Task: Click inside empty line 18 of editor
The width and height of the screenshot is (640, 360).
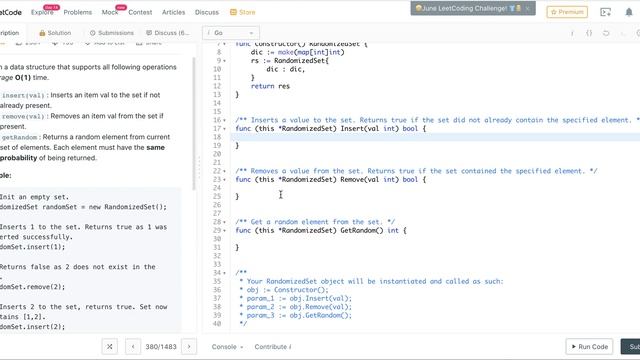Action: coord(435,137)
